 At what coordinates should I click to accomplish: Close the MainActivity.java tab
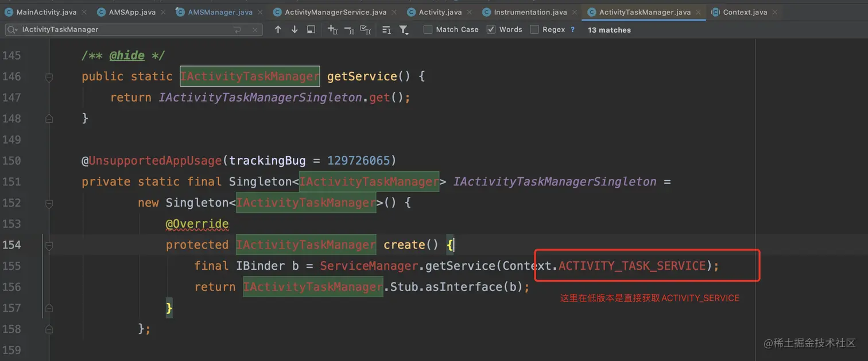click(x=84, y=12)
